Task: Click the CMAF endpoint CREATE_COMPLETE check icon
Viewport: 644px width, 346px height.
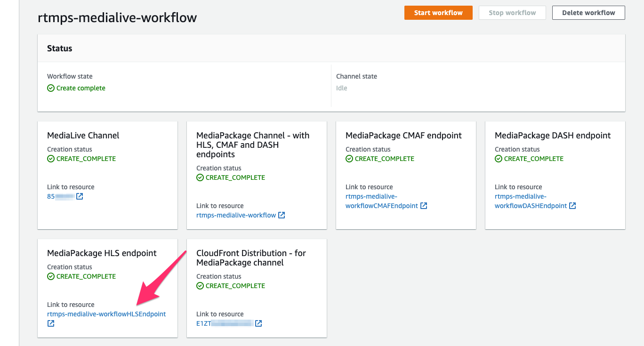Action: click(x=349, y=159)
